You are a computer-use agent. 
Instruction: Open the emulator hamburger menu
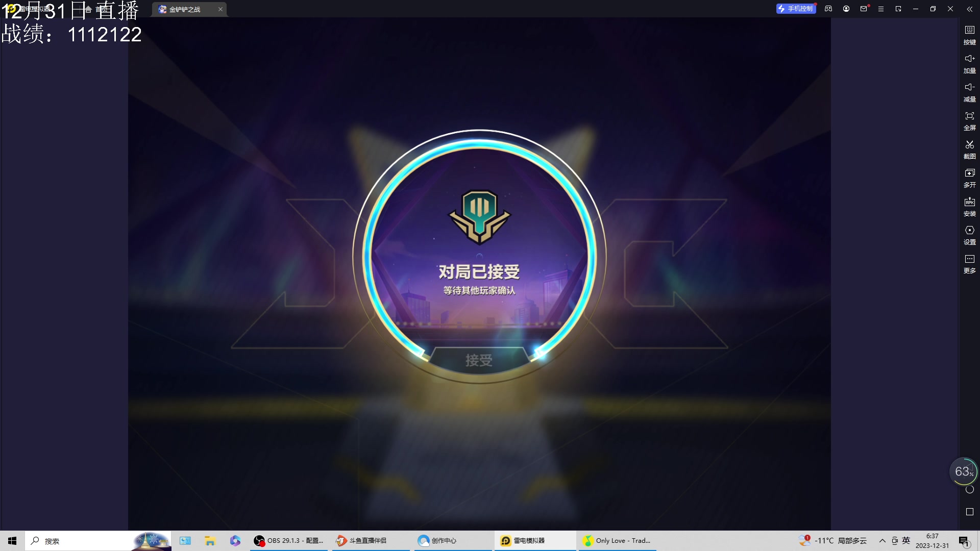(881, 9)
